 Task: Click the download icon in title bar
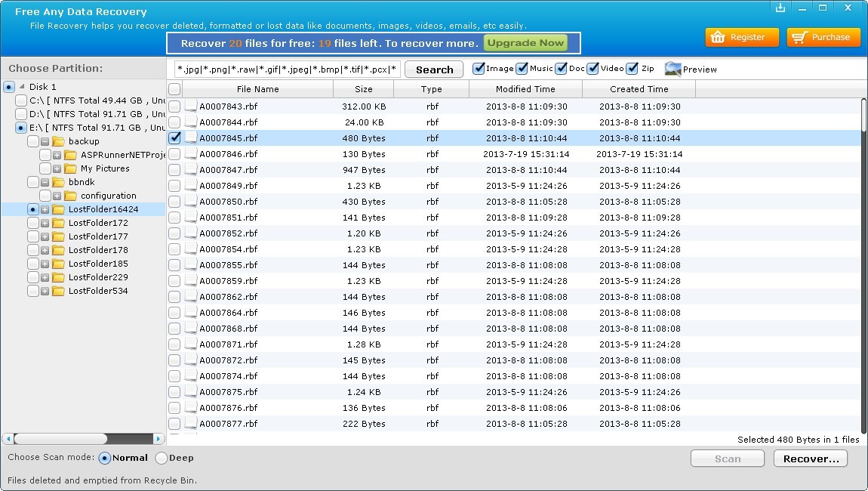(781, 7)
